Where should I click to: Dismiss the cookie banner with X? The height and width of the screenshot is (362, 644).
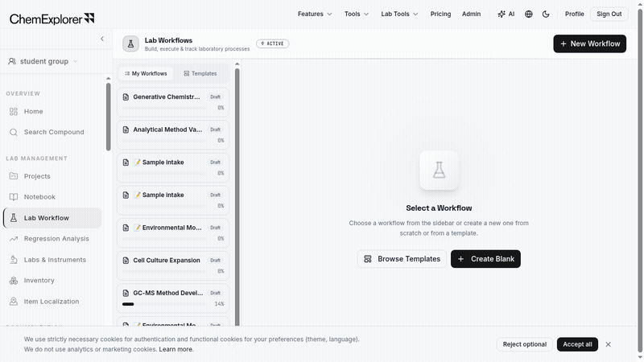(608, 344)
